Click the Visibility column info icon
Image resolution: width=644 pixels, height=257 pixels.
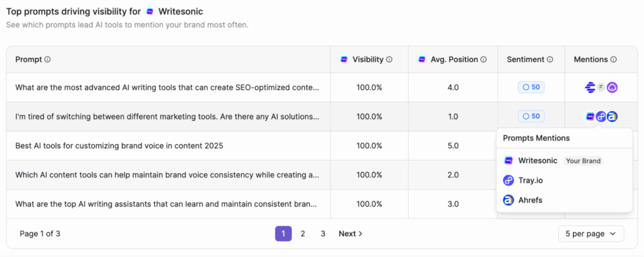tap(389, 60)
